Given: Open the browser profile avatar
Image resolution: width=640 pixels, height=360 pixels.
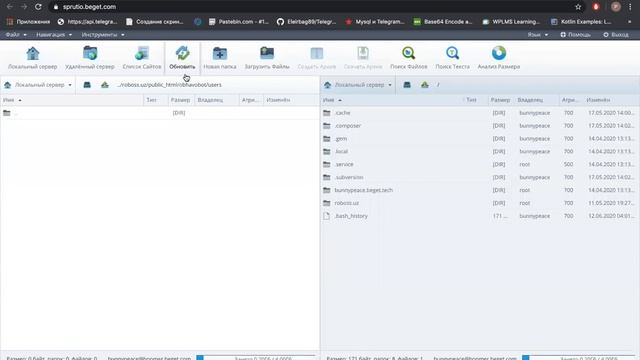Looking at the screenshot, I should (616, 7).
